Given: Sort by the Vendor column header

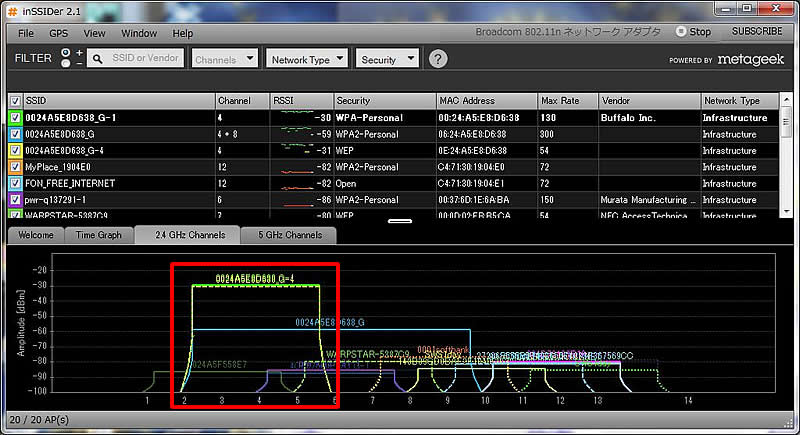Looking at the screenshot, I should [649, 101].
